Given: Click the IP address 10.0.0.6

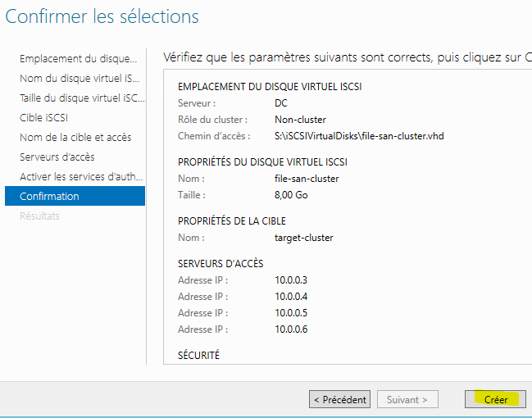Looking at the screenshot, I should pos(291,329).
